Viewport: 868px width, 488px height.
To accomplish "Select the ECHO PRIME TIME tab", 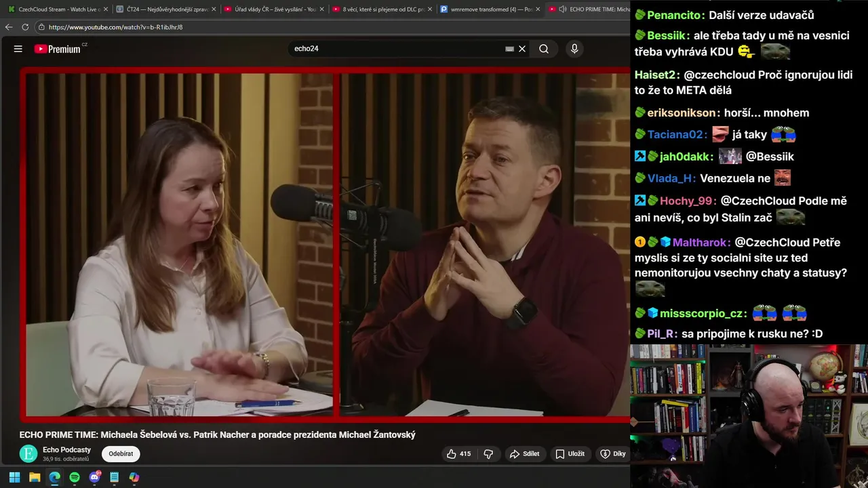I will [589, 9].
